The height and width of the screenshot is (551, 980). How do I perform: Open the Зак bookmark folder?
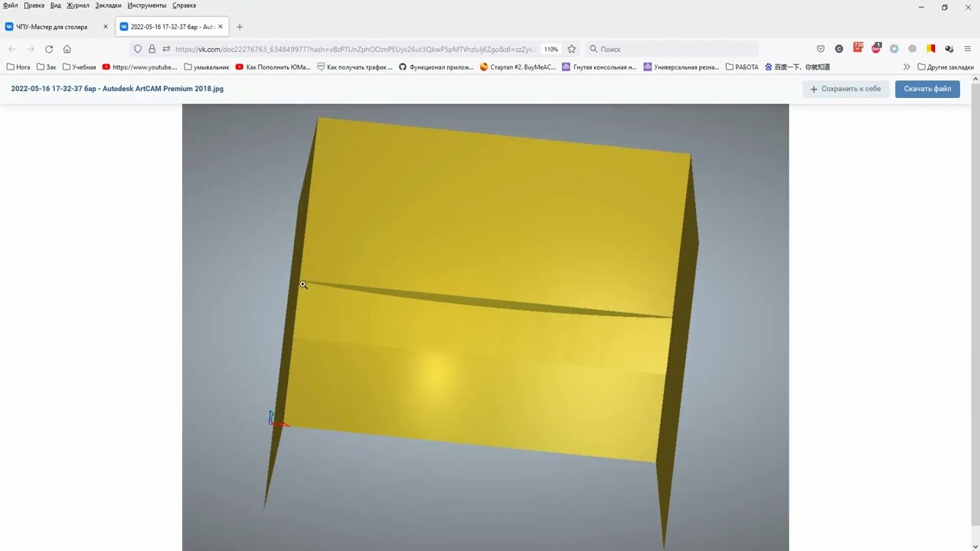click(47, 67)
